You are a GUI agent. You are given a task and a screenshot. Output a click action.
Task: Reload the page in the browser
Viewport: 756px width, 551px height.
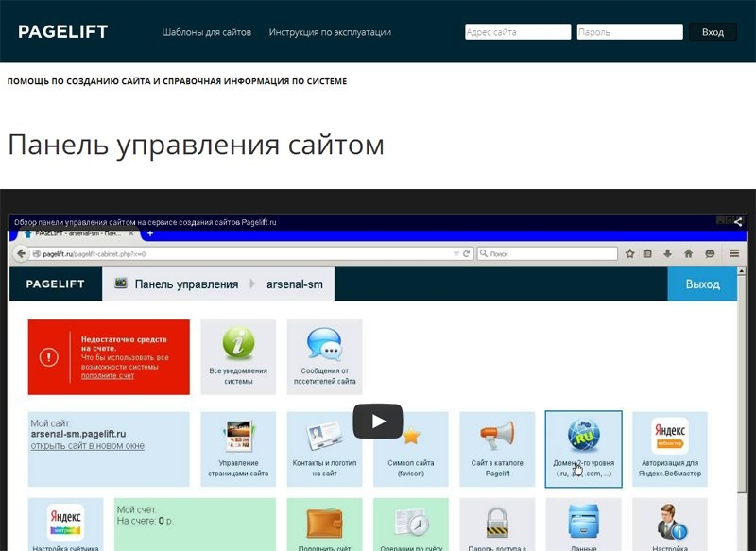(x=466, y=253)
